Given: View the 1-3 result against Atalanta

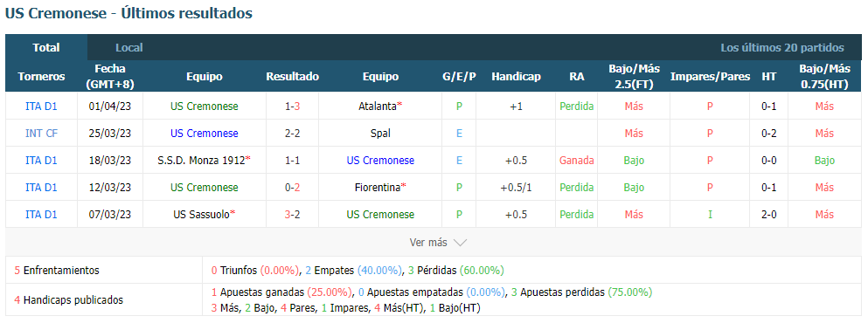Looking at the screenshot, I should pyautogui.click(x=292, y=107).
